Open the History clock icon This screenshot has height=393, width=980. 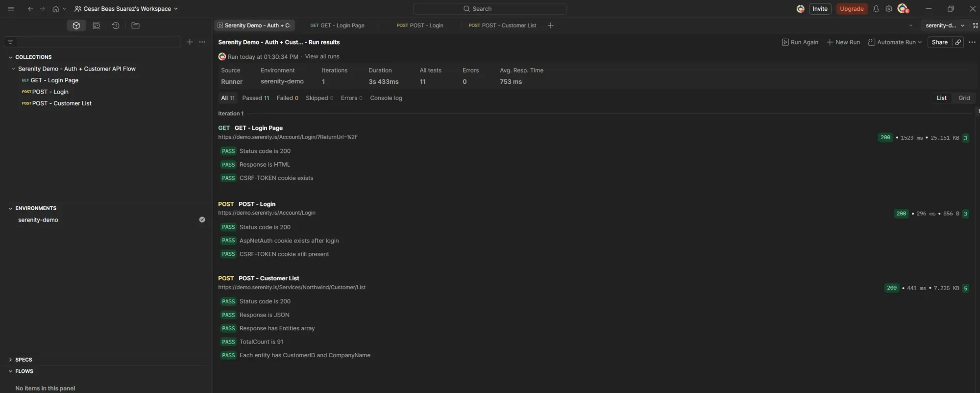point(116,25)
